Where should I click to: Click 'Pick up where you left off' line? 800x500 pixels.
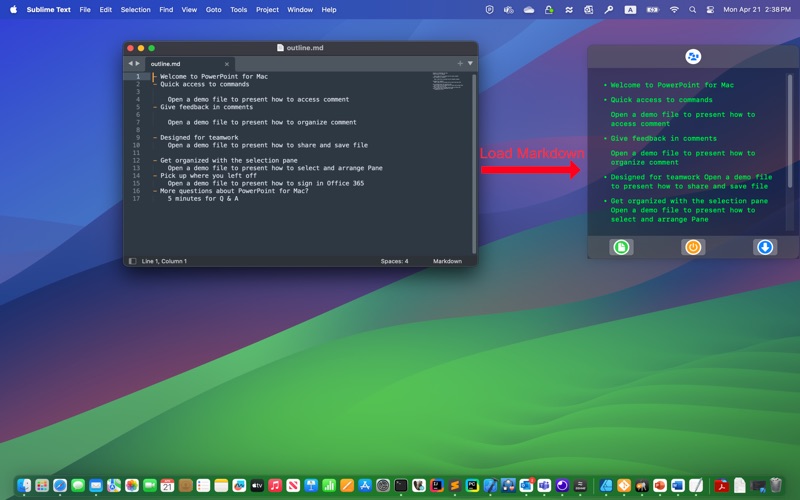(x=208, y=176)
